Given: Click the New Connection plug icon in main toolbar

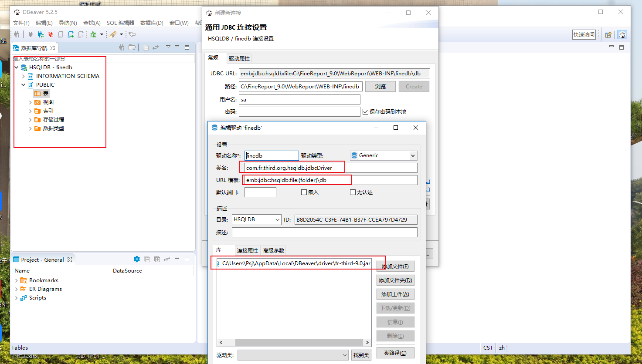Looking at the screenshot, I should coord(17,34).
